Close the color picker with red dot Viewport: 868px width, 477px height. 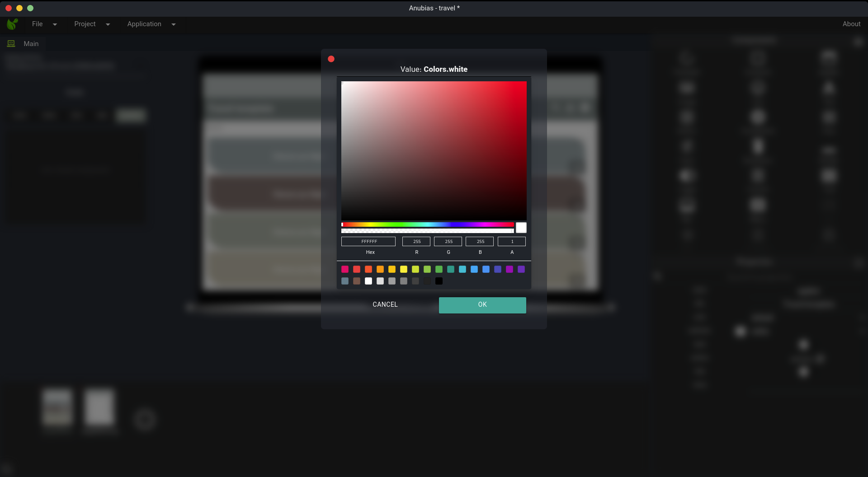(331, 59)
